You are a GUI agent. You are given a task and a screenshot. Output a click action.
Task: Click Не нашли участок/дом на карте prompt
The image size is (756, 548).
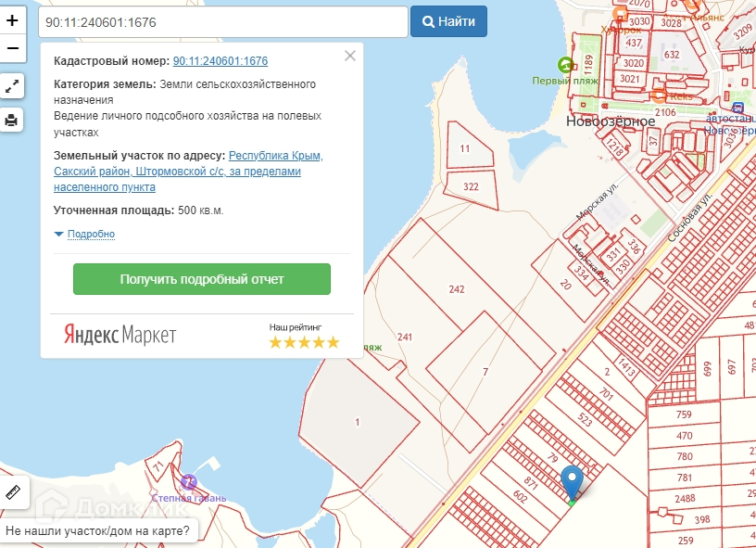point(98,530)
